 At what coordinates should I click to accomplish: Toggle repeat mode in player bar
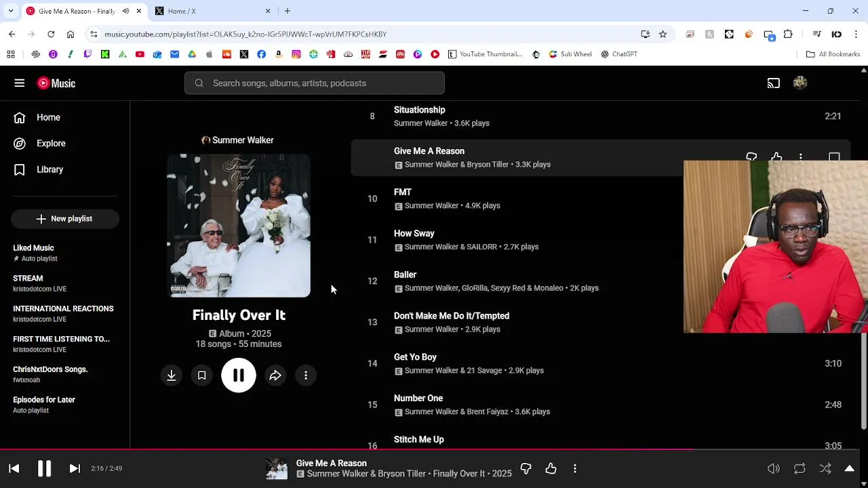pos(800,468)
